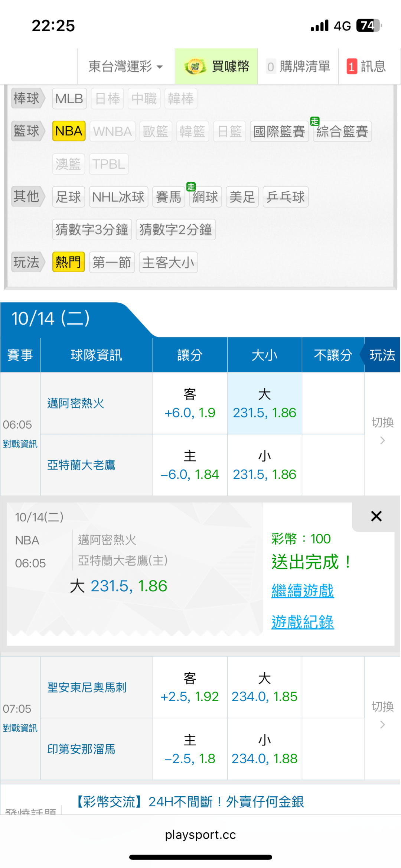Select the 第一節 play type
The height and width of the screenshot is (868, 401).
[x=112, y=262]
